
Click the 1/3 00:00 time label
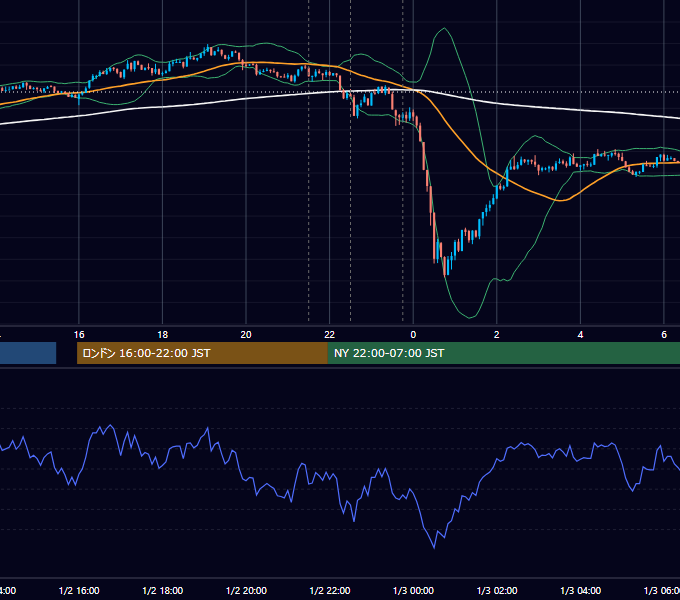coord(413,590)
